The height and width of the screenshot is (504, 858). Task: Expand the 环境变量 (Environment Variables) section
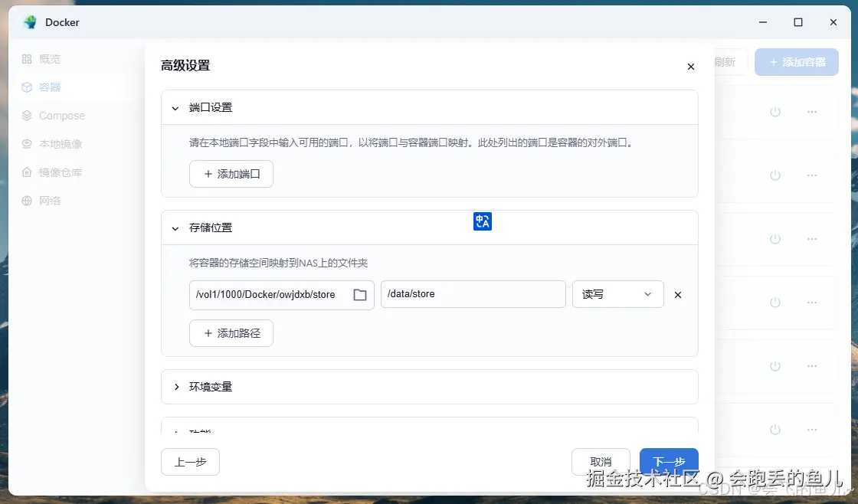(x=177, y=387)
